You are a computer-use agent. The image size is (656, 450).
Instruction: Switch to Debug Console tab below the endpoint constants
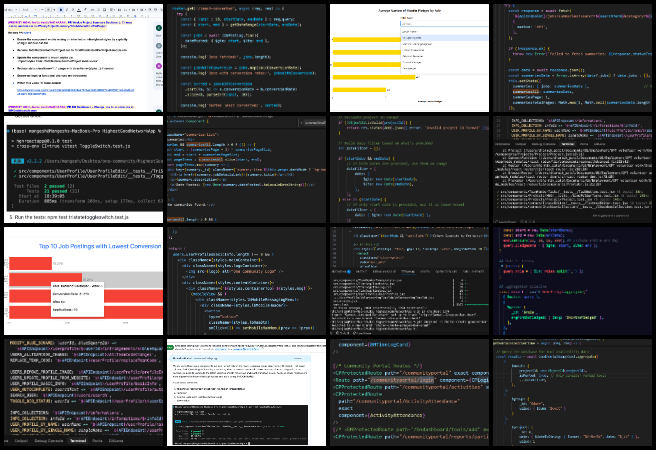click(x=49, y=440)
